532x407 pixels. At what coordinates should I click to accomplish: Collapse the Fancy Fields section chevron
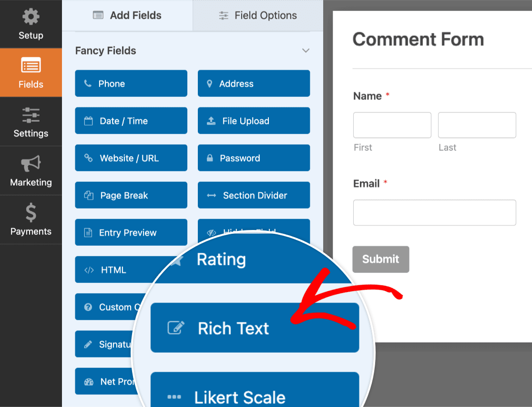pos(306,51)
